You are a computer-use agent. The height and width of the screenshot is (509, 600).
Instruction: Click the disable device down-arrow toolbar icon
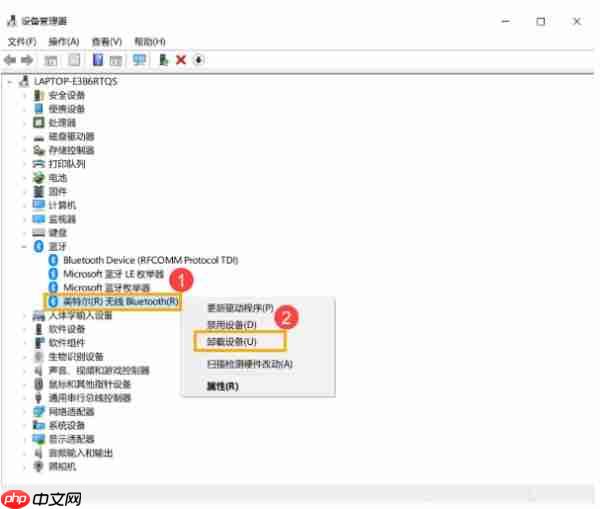tap(199, 60)
